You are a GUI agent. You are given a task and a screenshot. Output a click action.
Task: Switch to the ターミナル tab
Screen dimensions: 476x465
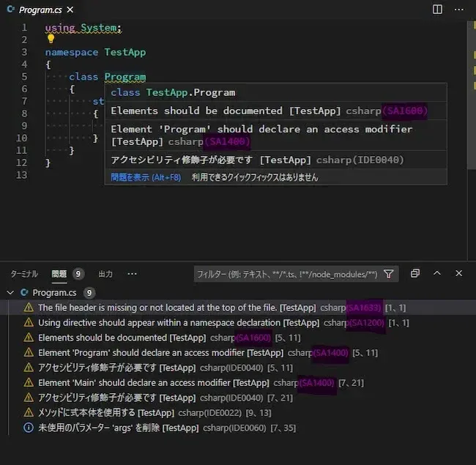click(x=24, y=274)
